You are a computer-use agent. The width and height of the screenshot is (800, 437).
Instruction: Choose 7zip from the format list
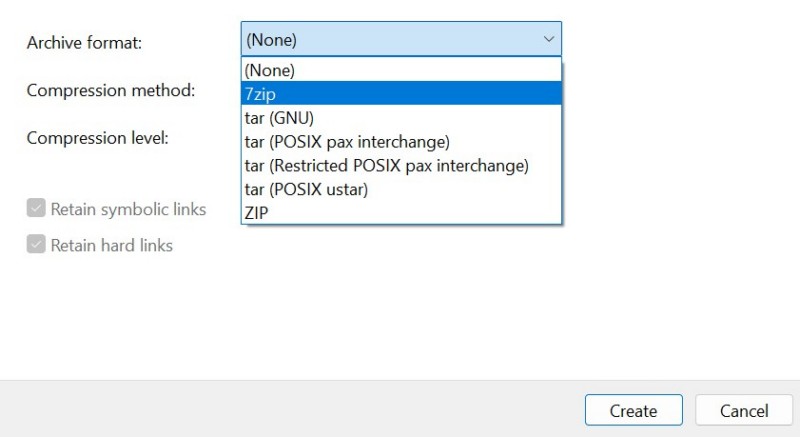click(400, 93)
